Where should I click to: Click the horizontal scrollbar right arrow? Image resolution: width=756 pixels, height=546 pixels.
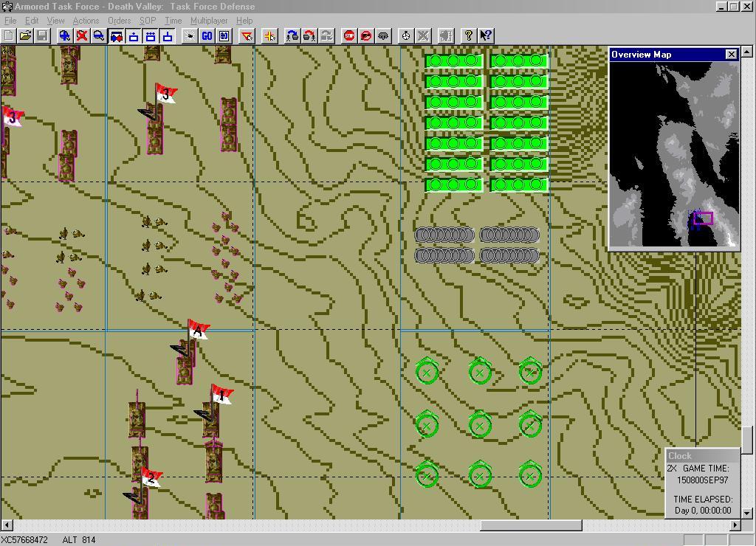[x=735, y=525]
